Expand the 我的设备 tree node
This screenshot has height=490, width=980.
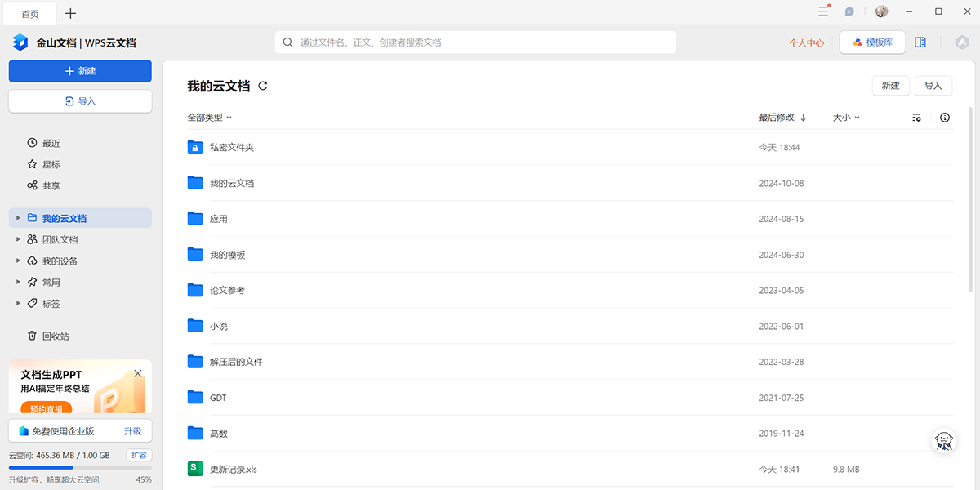pyautogui.click(x=19, y=261)
